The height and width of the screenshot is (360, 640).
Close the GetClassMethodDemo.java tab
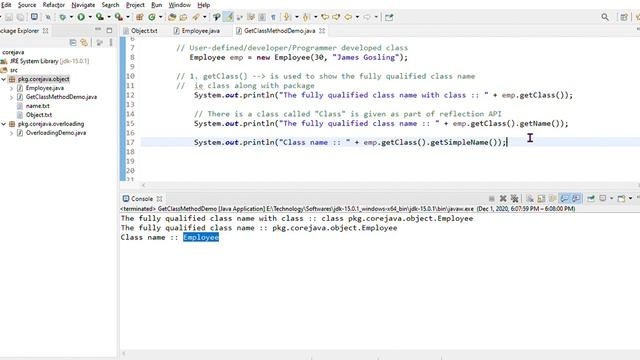point(322,31)
